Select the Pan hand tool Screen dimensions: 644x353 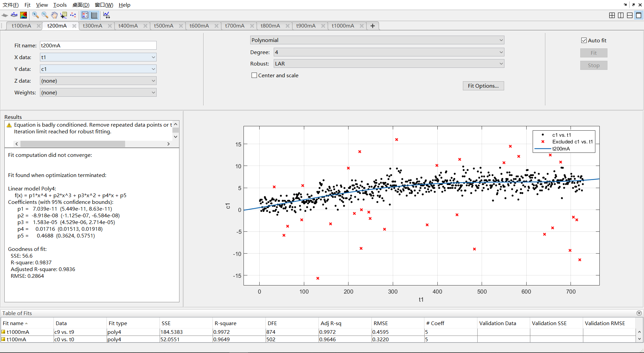point(54,15)
